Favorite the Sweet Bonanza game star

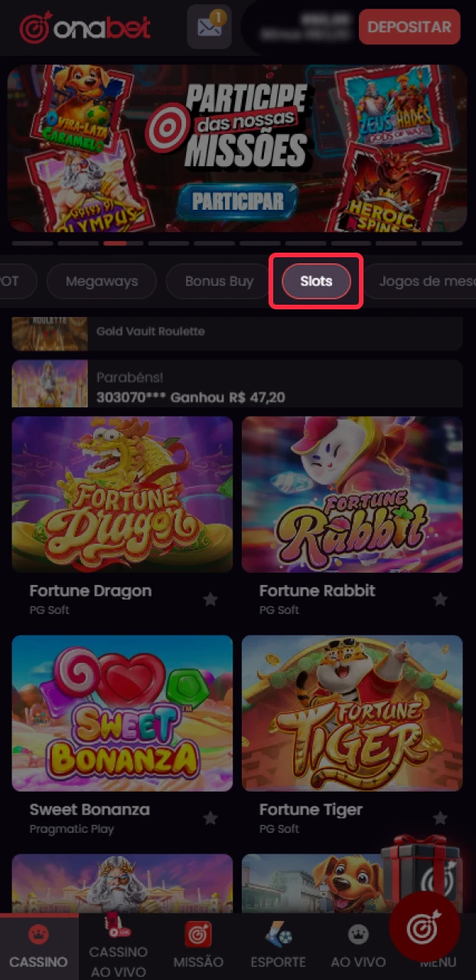tap(210, 818)
